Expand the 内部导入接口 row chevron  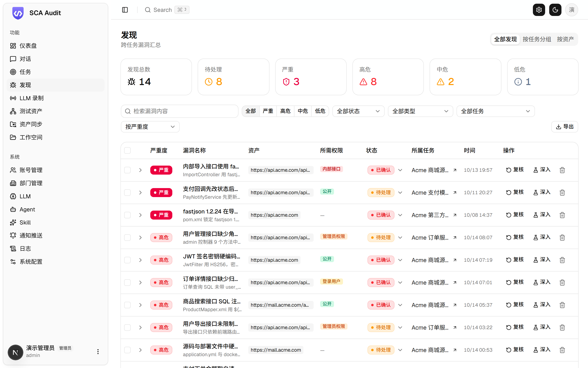tap(140, 170)
